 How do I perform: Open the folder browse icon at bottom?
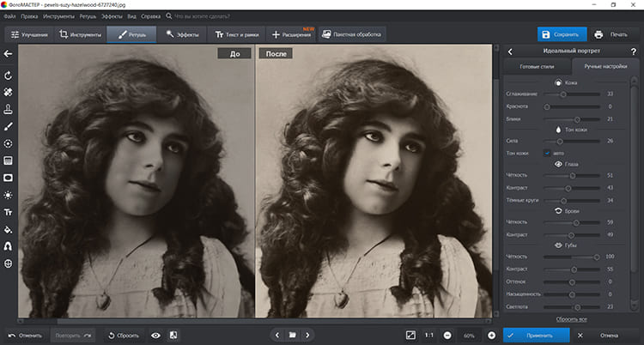coord(292,335)
